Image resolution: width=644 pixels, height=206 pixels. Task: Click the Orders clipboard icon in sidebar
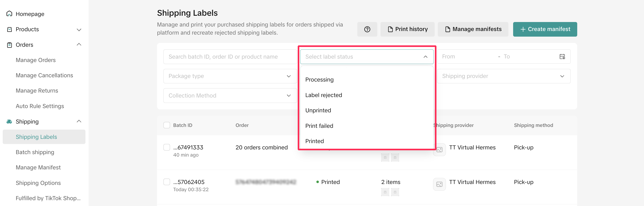coord(9,45)
